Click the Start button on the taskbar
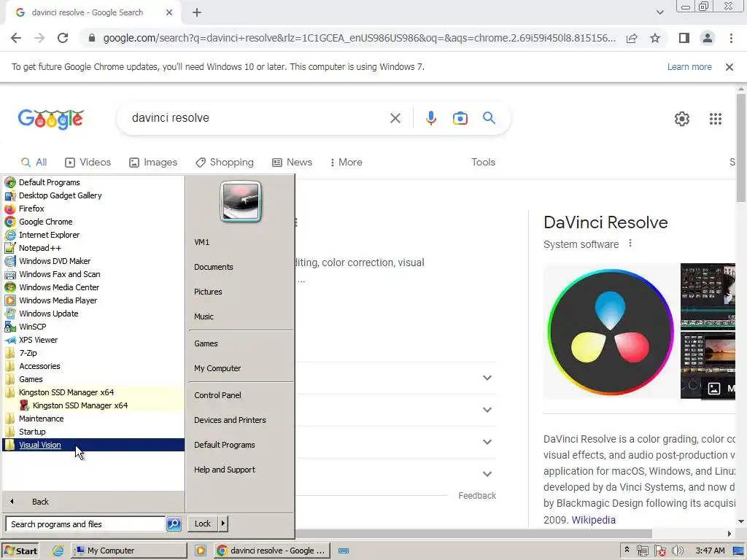Image resolution: width=747 pixels, height=560 pixels. [20, 551]
